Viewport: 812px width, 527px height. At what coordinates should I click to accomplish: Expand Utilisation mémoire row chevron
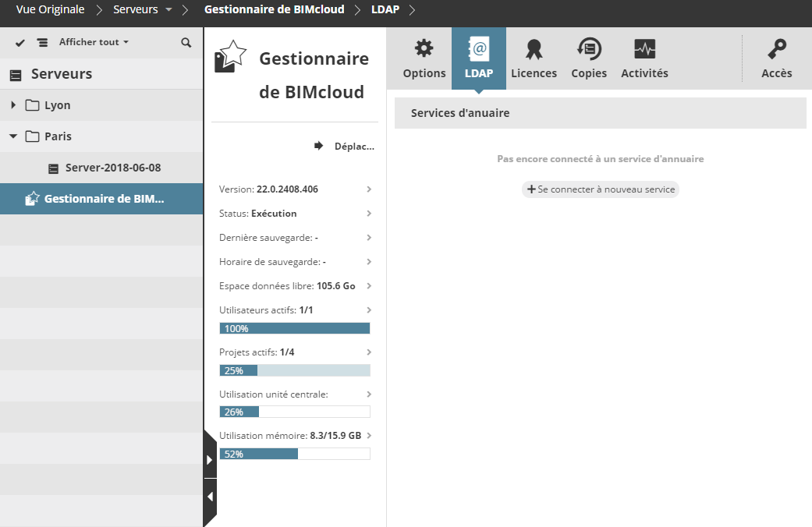point(369,435)
